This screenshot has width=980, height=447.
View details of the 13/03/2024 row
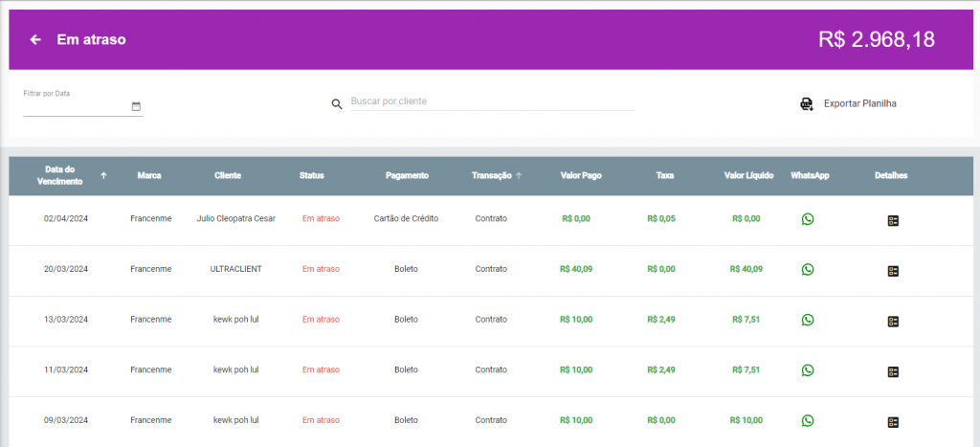(893, 322)
